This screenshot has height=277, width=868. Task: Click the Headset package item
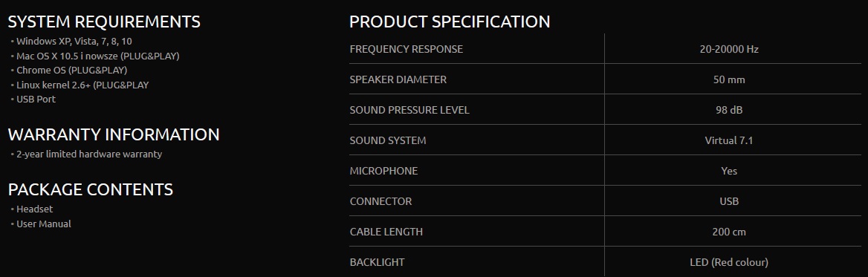coord(35,209)
